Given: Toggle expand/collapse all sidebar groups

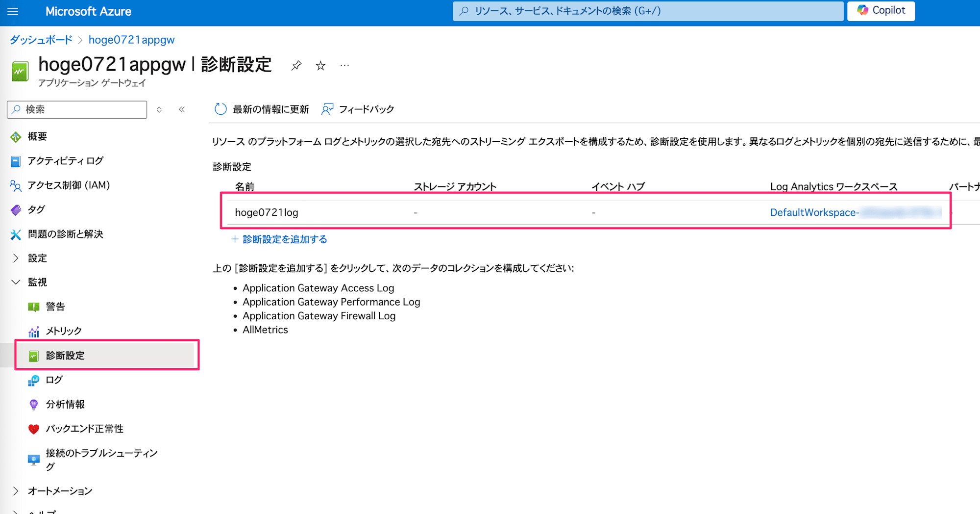Looking at the screenshot, I should [x=159, y=109].
